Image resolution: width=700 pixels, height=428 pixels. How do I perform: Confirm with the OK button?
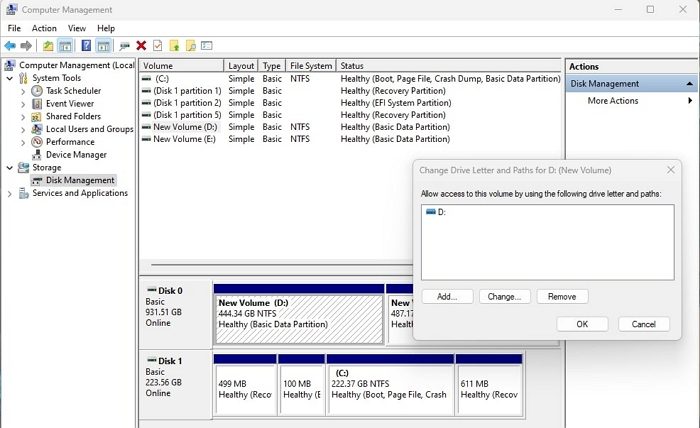582,324
